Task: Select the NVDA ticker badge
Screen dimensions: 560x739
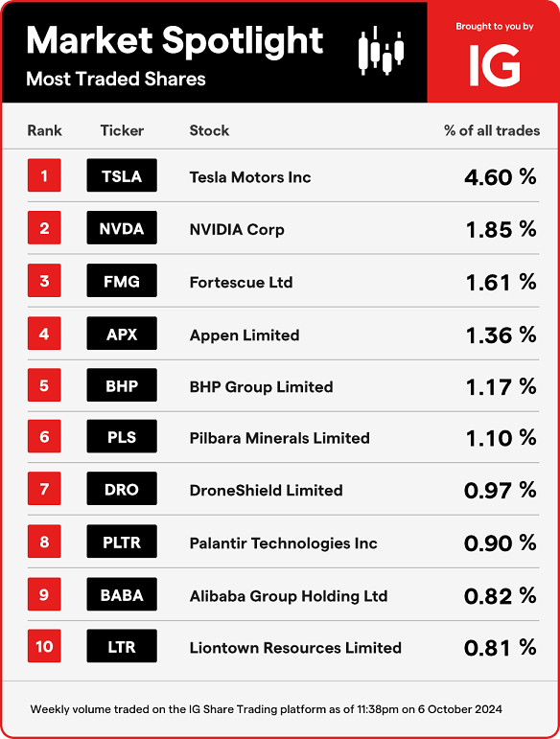Action: click(122, 227)
